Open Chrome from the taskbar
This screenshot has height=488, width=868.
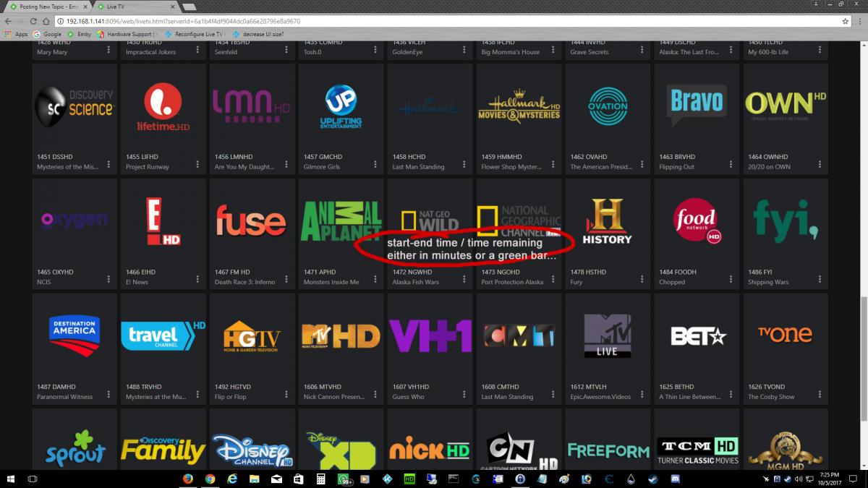pyautogui.click(x=210, y=479)
